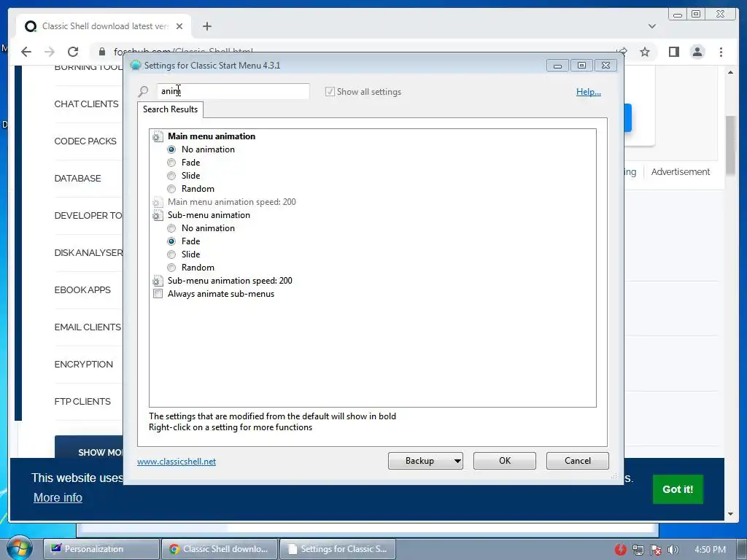The image size is (747, 560).
Task: Click the Sub-menu animation speed gear icon
Action: pyautogui.click(x=158, y=281)
